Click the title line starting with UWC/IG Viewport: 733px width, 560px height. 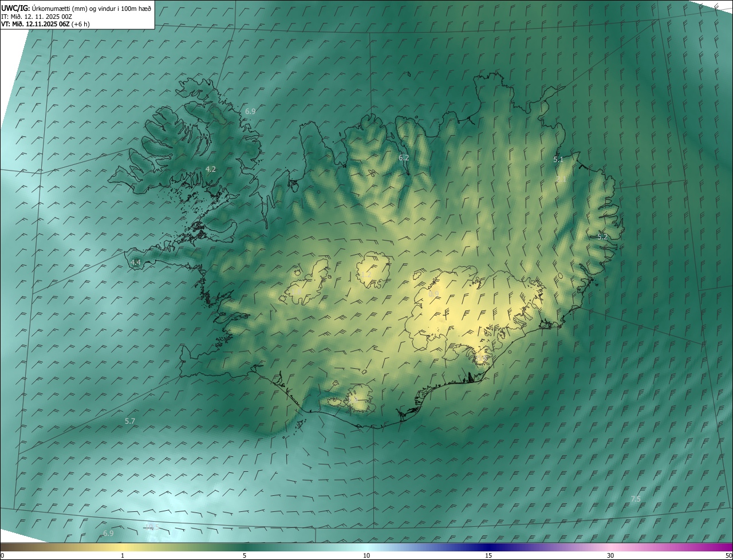click(x=76, y=9)
